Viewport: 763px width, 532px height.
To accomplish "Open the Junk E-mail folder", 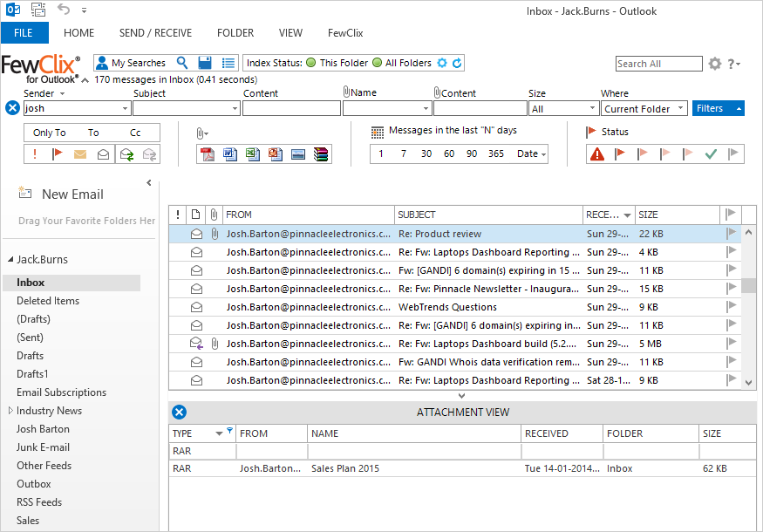I will click(43, 447).
